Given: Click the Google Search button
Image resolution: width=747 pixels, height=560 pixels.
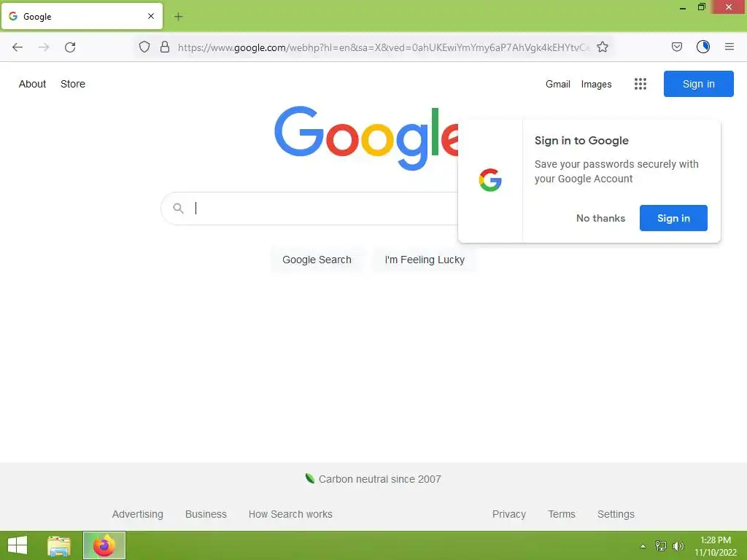Looking at the screenshot, I should coord(317,260).
